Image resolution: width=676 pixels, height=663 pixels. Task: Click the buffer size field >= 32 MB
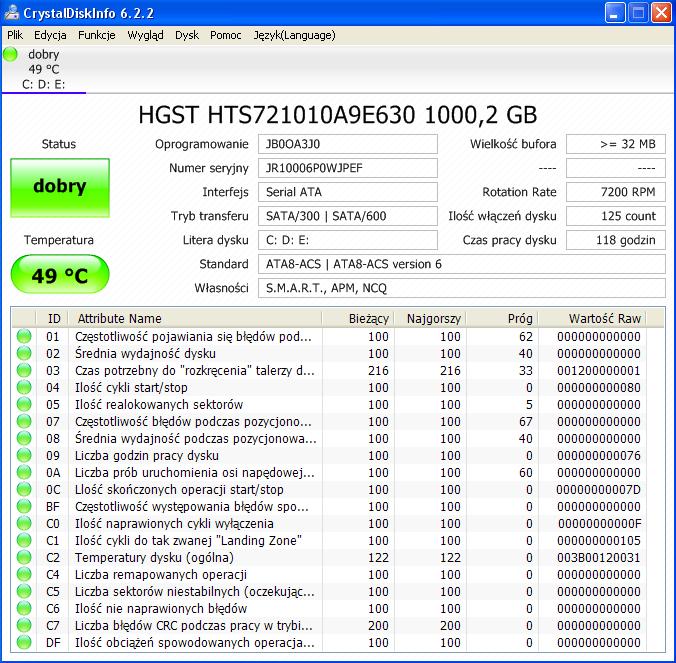(616, 144)
